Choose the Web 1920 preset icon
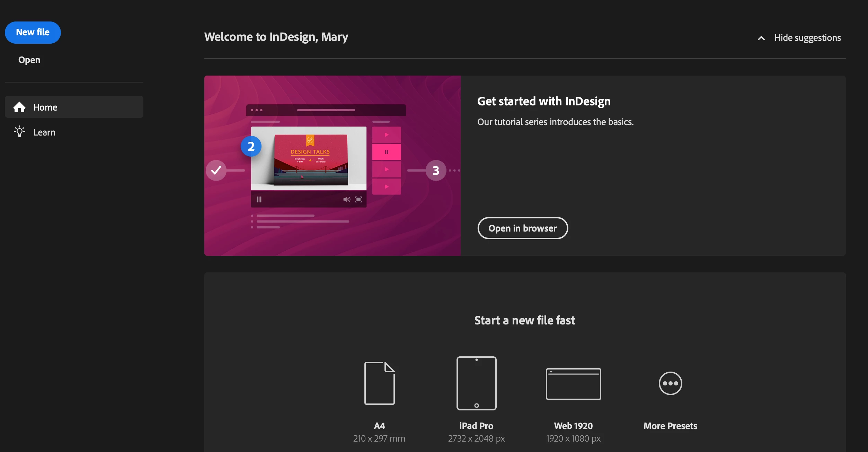The height and width of the screenshot is (452, 868). click(573, 384)
